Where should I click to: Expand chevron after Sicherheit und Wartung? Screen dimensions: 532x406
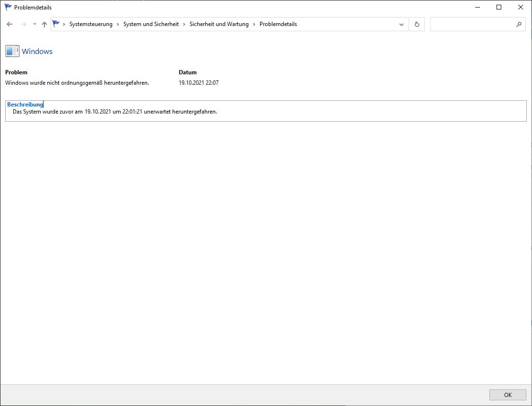click(x=254, y=24)
